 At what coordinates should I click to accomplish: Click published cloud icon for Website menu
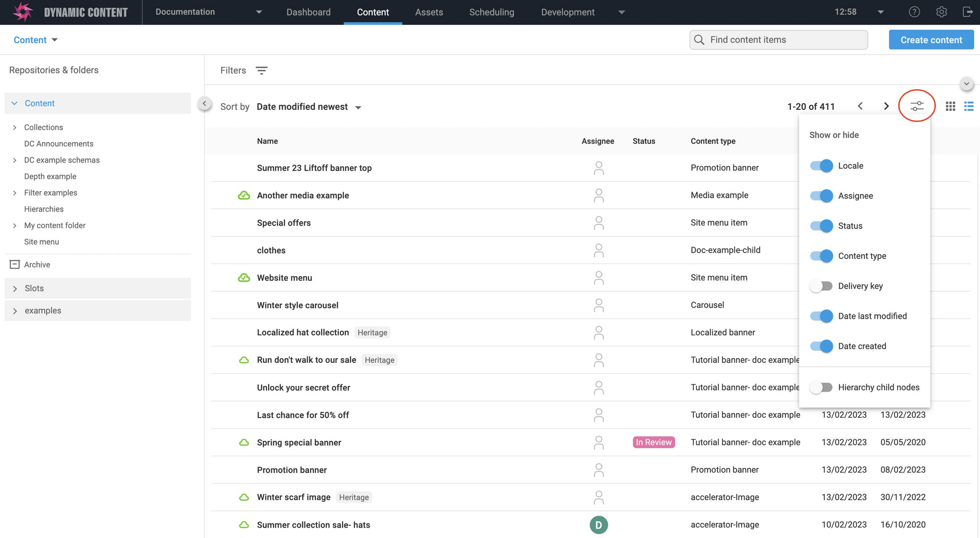[x=243, y=278]
